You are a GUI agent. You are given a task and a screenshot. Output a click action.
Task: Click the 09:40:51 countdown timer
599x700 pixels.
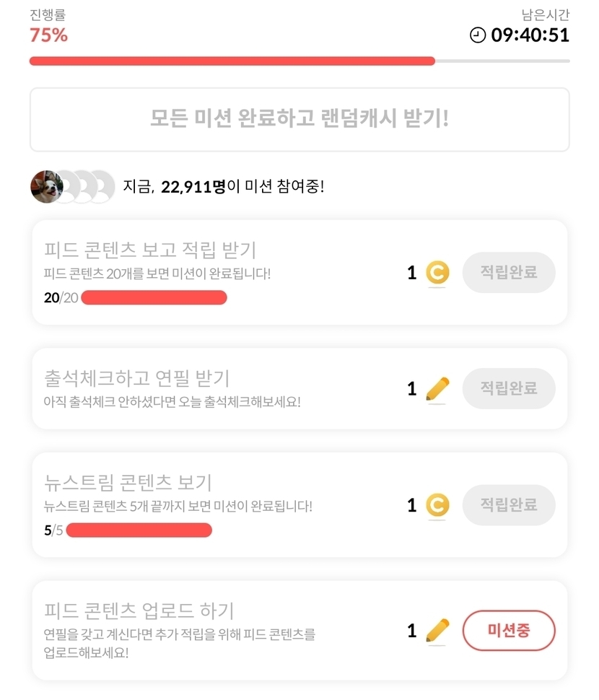coord(530,35)
